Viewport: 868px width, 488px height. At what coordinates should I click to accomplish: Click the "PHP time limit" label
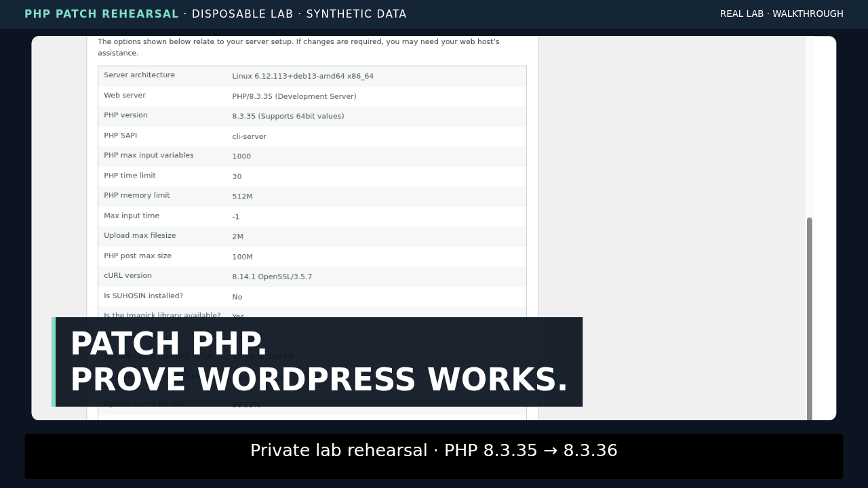point(130,176)
